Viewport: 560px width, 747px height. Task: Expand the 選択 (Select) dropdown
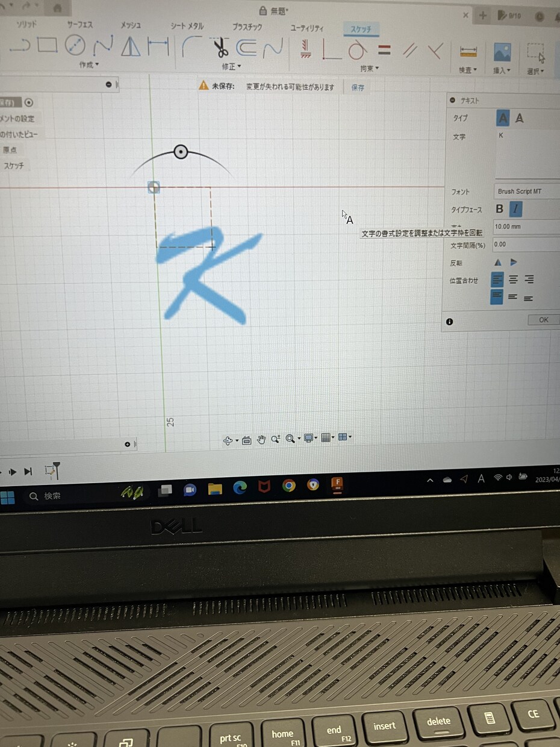[x=535, y=71]
